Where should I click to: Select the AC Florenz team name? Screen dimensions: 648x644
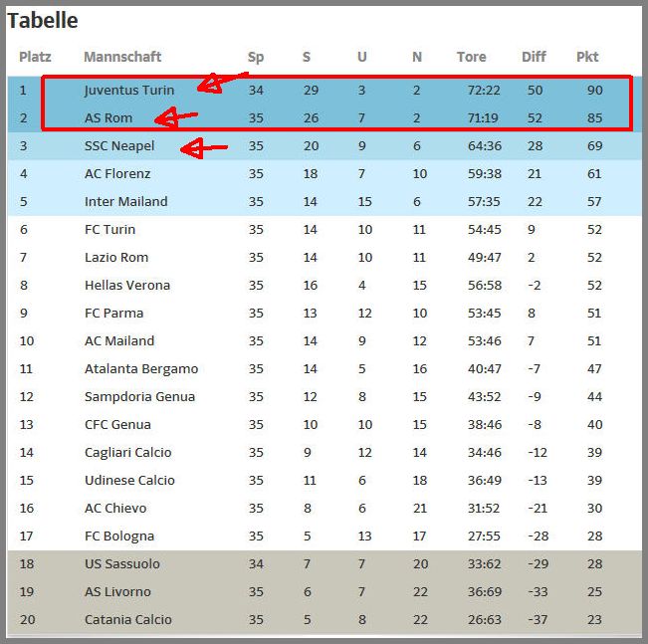click(117, 173)
